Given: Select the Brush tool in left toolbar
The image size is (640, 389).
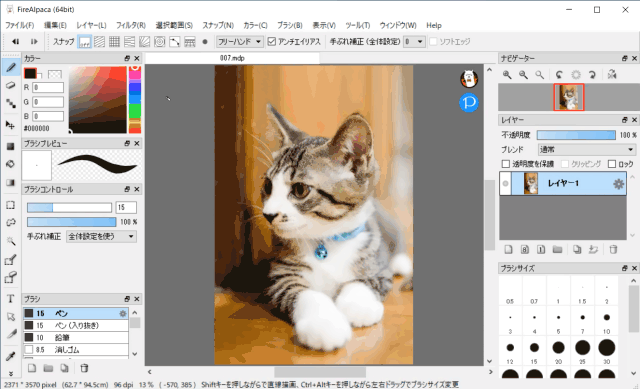Looking at the screenshot, I should pos(11,68).
